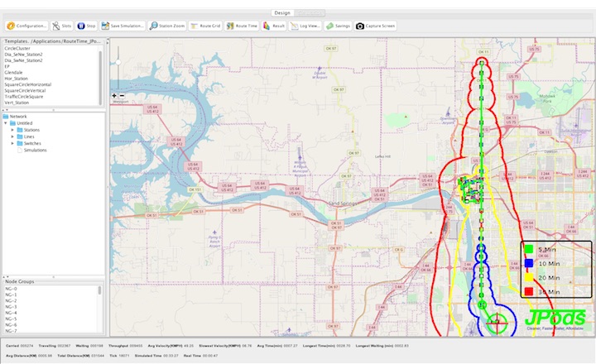Toggle the Route Time overlay
The width and height of the screenshot is (596, 364).
point(241,26)
